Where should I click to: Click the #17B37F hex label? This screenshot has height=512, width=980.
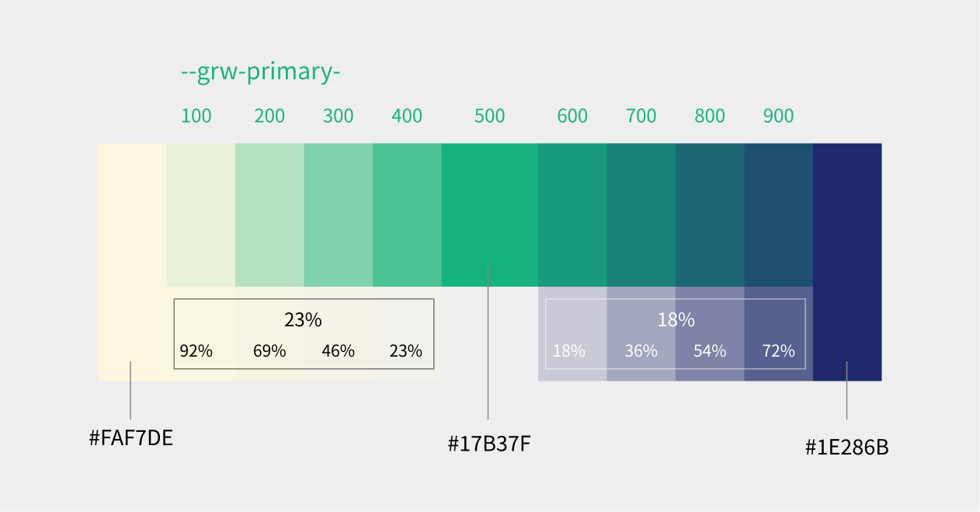(489, 444)
